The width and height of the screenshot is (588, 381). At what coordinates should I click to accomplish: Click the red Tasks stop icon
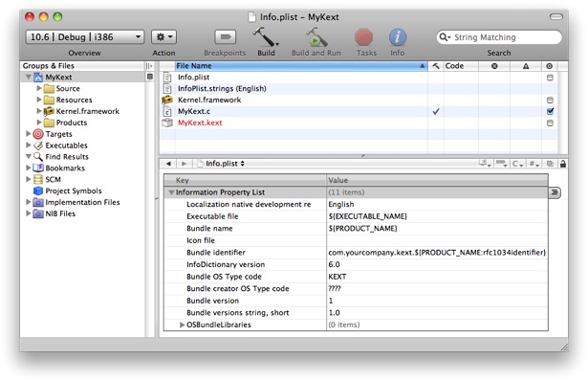(363, 37)
